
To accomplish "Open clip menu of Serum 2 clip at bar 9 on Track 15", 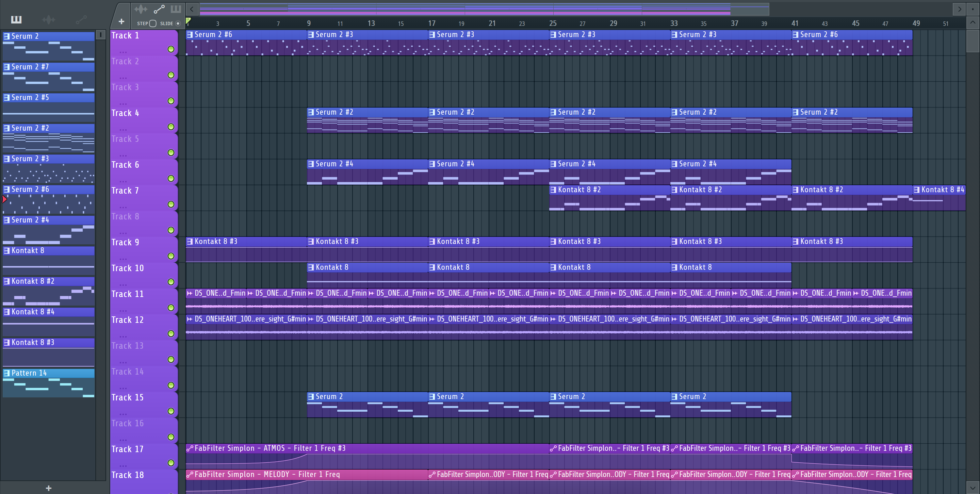I will pyautogui.click(x=311, y=397).
